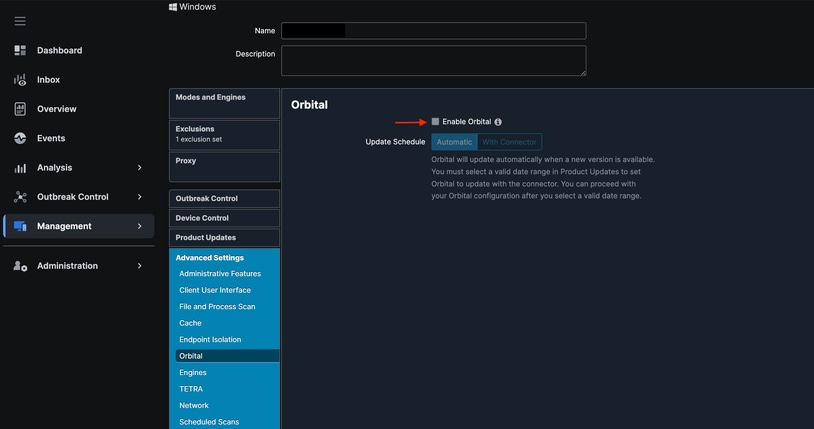The width and height of the screenshot is (814, 429).
Task: Click the info icon beside Enable Orbital
Action: [498, 122]
